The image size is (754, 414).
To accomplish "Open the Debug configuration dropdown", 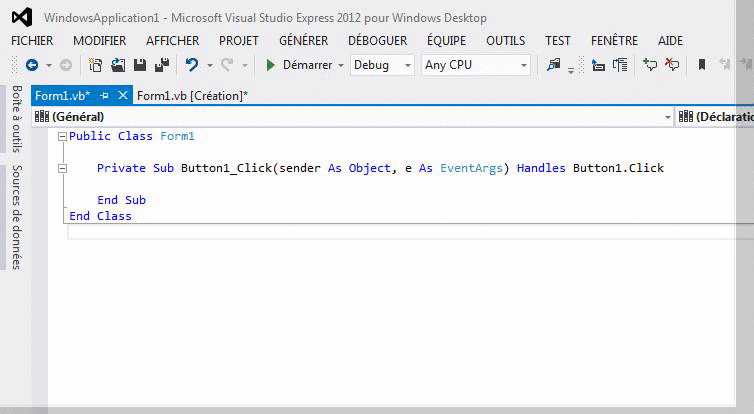I will coord(382,65).
